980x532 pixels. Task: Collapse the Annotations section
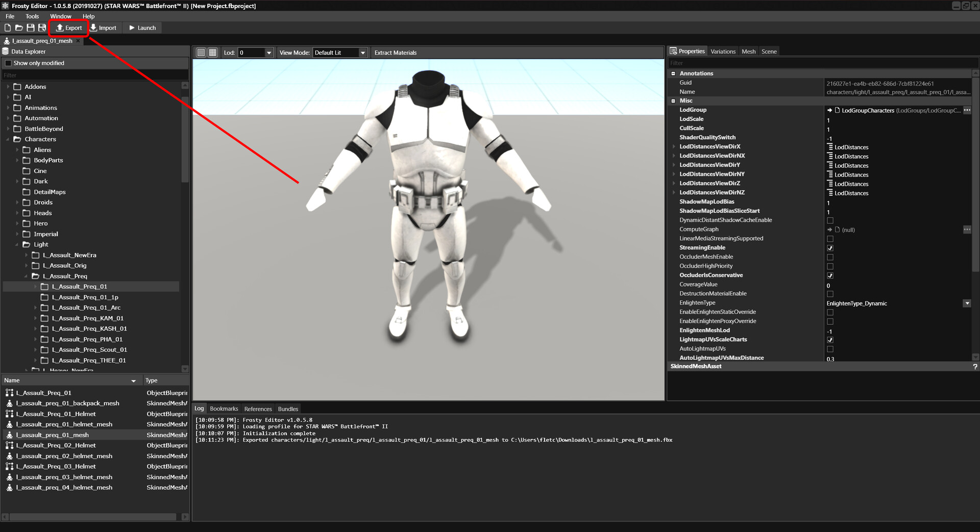[x=673, y=73]
